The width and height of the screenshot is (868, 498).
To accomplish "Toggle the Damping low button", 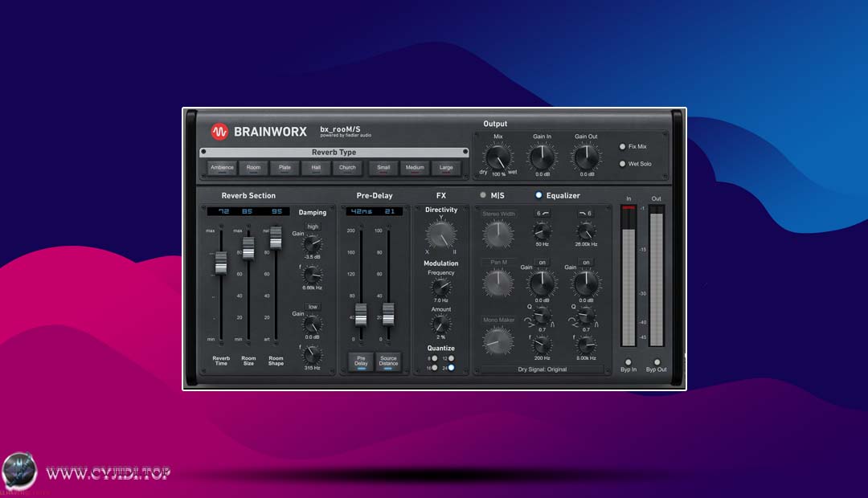I will coord(313,307).
